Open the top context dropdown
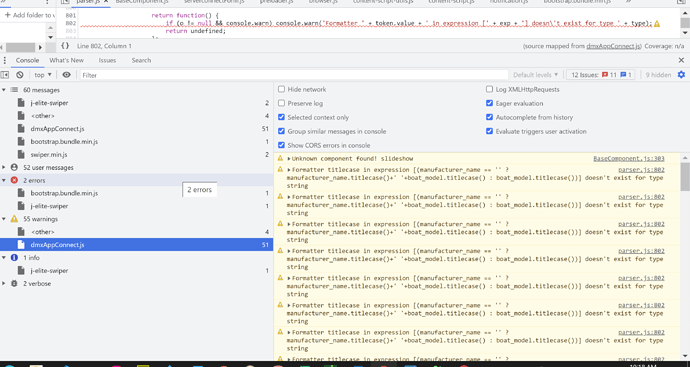690x367 pixels. (43, 75)
